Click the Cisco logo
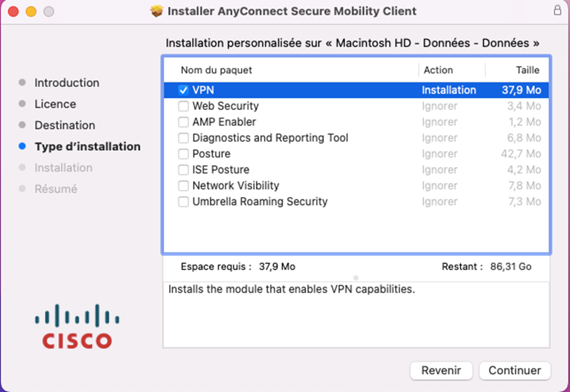The height and width of the screenshot is (392, 570). click(77, 326)
